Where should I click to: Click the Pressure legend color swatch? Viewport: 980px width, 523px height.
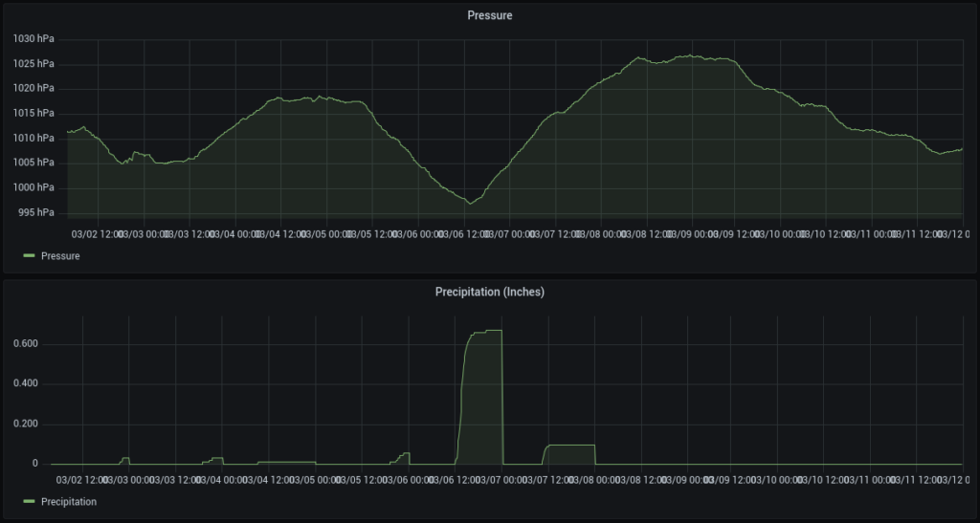28,256
